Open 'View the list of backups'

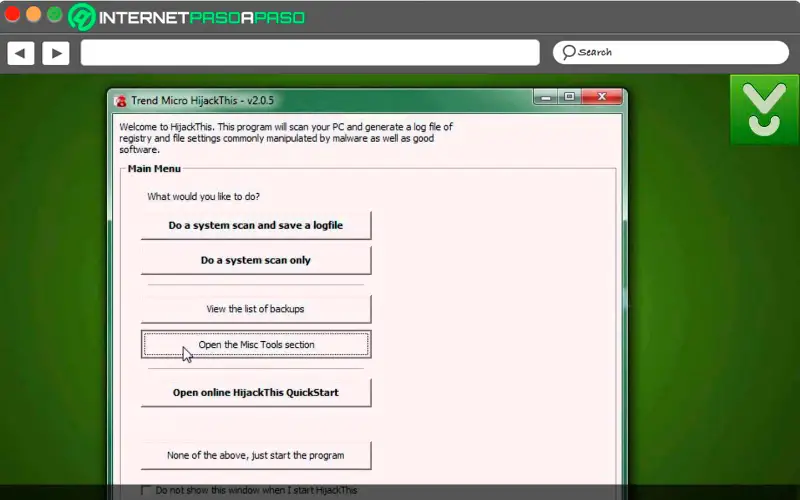[x=256, y=309]
